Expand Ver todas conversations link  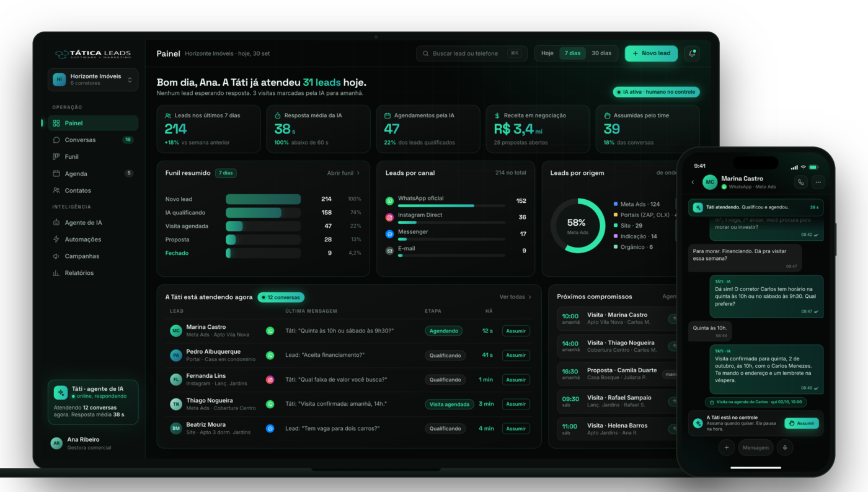click(516, 297)
